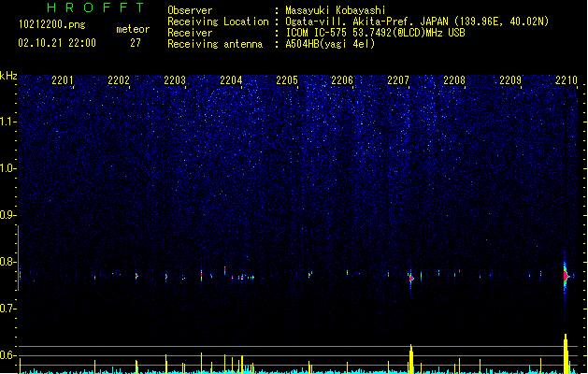Click the Receiving antenna label

pyautogui.click(x=215, y=44)
